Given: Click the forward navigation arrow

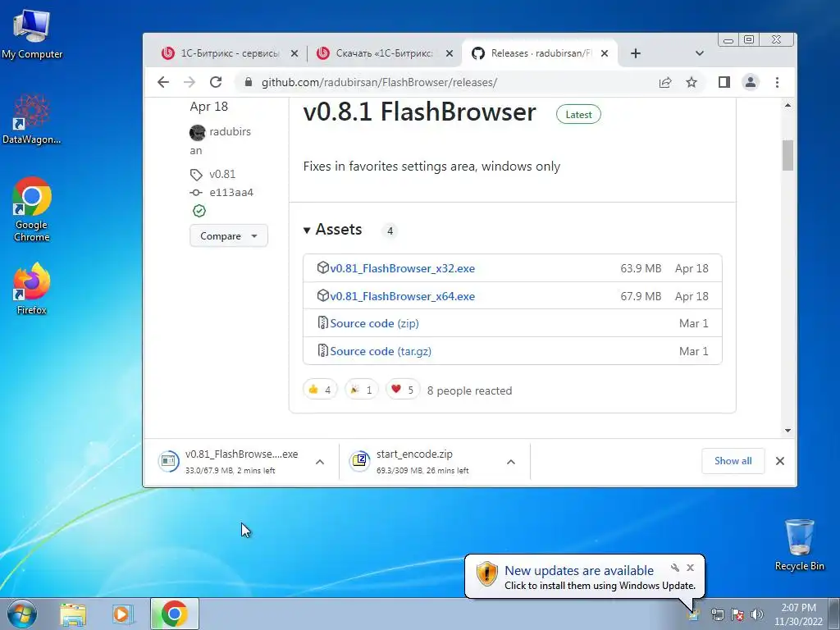Looking at the screenshot, I should coord(189,82).
